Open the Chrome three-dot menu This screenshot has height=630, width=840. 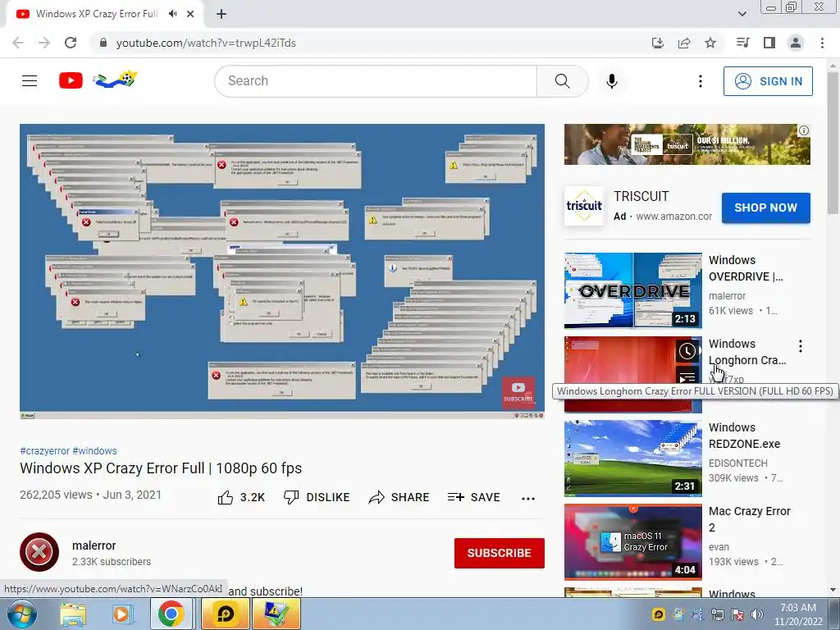(822, 43)
